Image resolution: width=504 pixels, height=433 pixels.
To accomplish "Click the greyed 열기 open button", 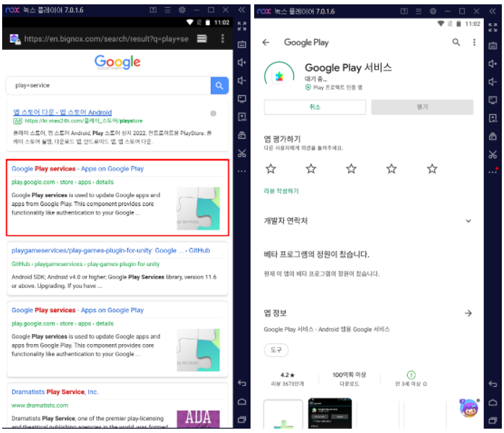I will (x=422, y=107).
